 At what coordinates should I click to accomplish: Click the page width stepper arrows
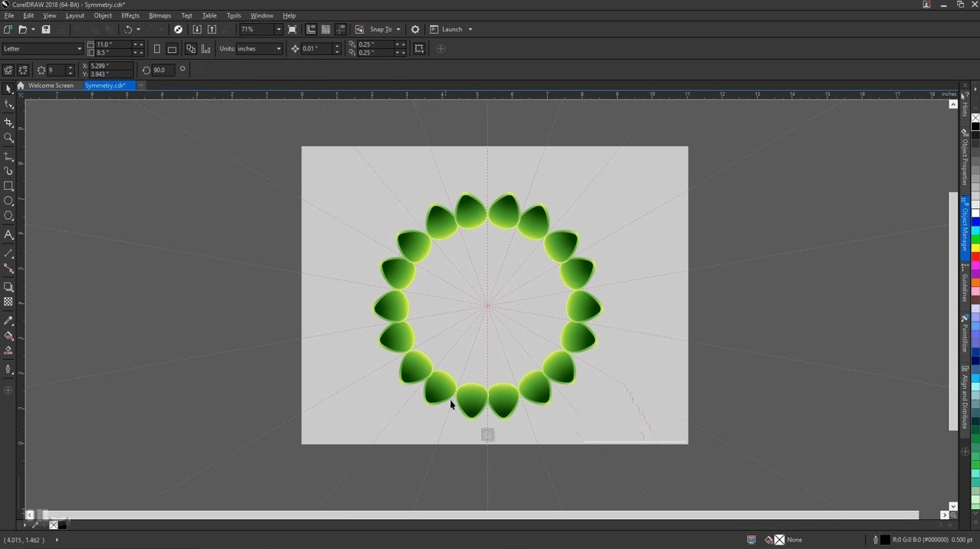pos(138,44)
